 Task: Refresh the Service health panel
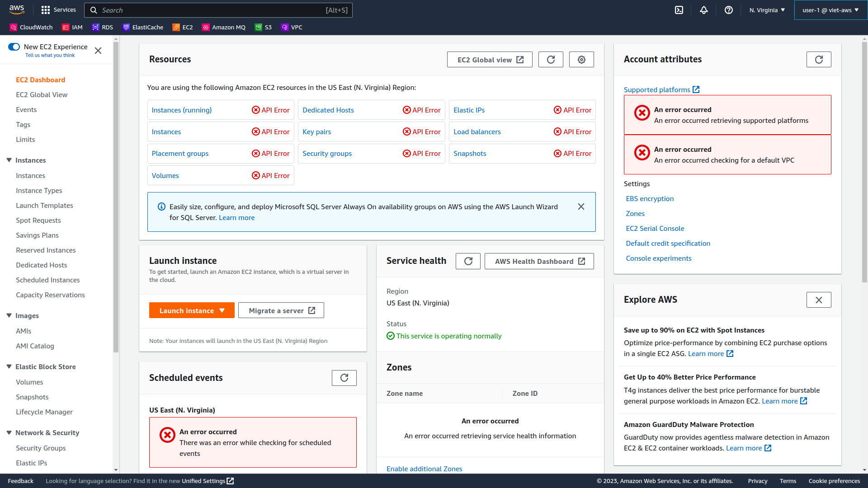(468, 261)
